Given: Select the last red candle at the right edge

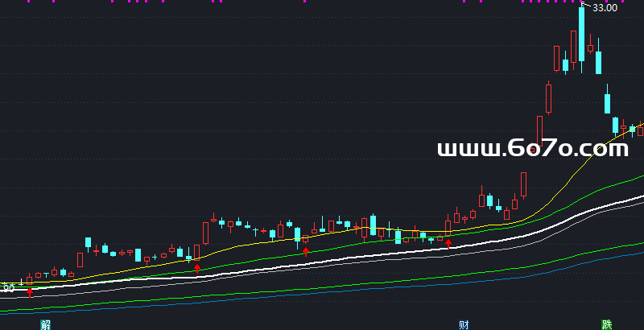Looking at the screenshot, I should click(641, 130).
